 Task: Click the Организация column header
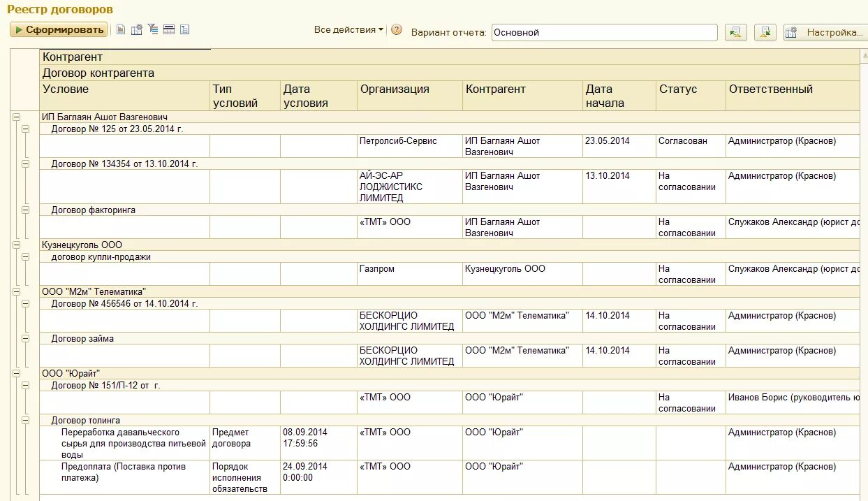coord(410,96)
